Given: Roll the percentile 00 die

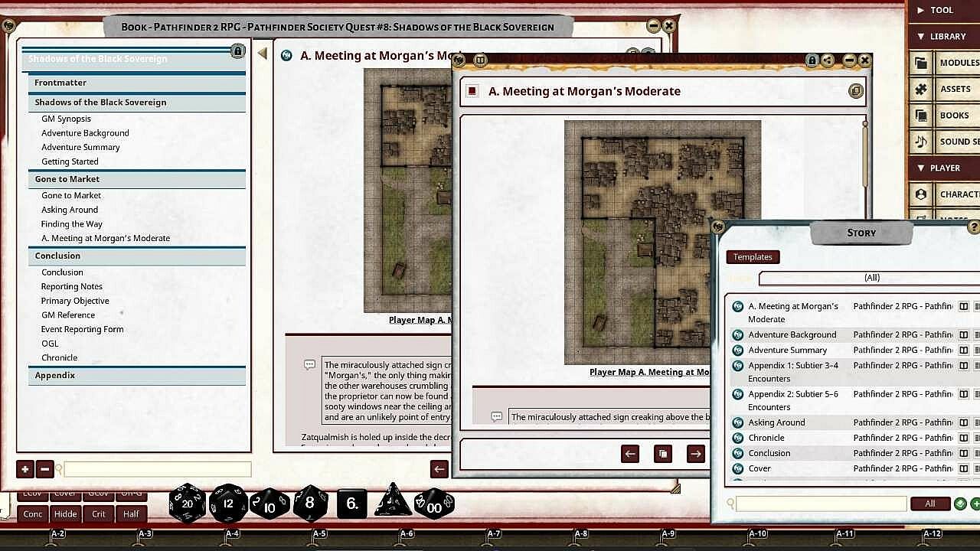Looking at the screenshot, I should [434, 504].
